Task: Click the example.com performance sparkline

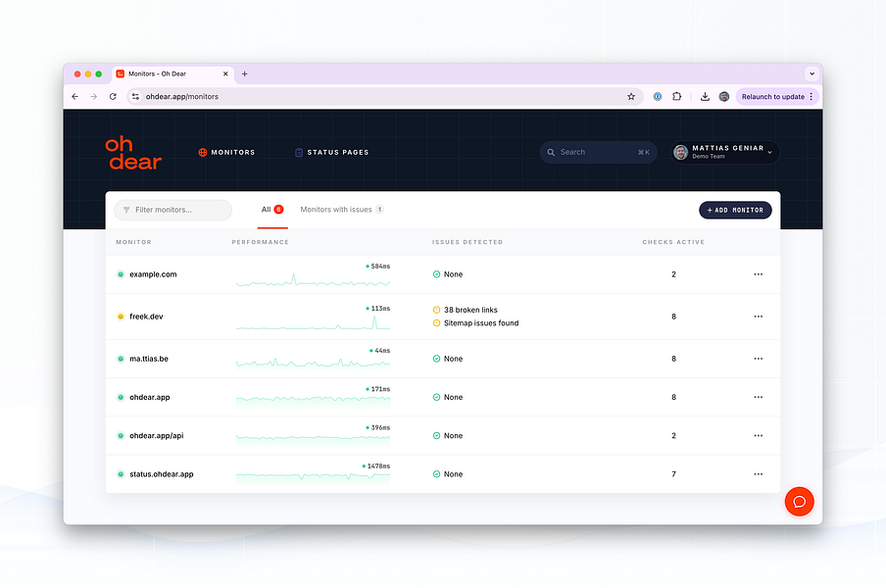Action: (x=313, y=279)
